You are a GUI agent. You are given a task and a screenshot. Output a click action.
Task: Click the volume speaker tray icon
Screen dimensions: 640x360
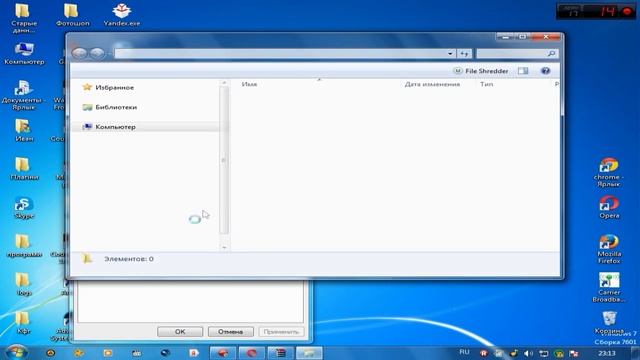click(528, 353)
